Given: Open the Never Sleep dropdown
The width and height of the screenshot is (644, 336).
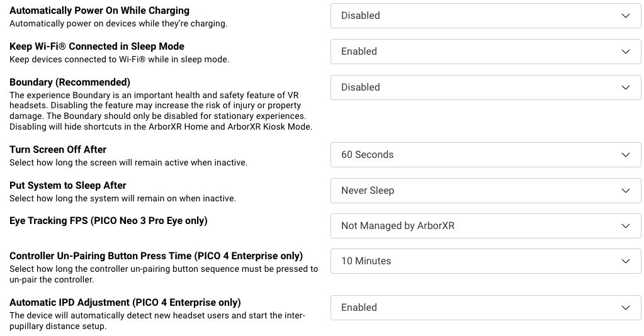Looking at the screenshot, I should point(485,190).
